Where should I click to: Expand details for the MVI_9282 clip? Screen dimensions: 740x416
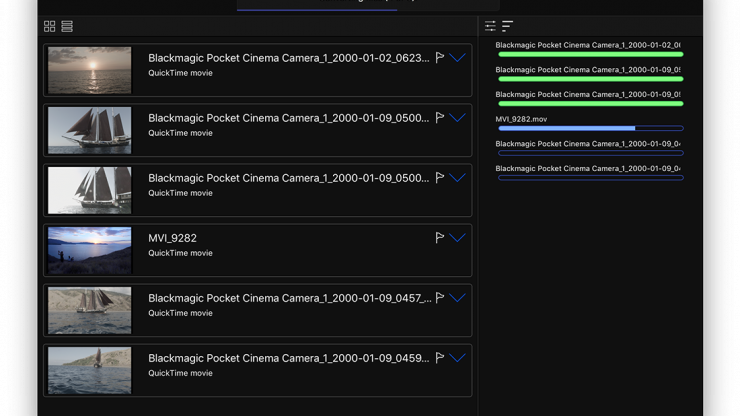(458, 238)
